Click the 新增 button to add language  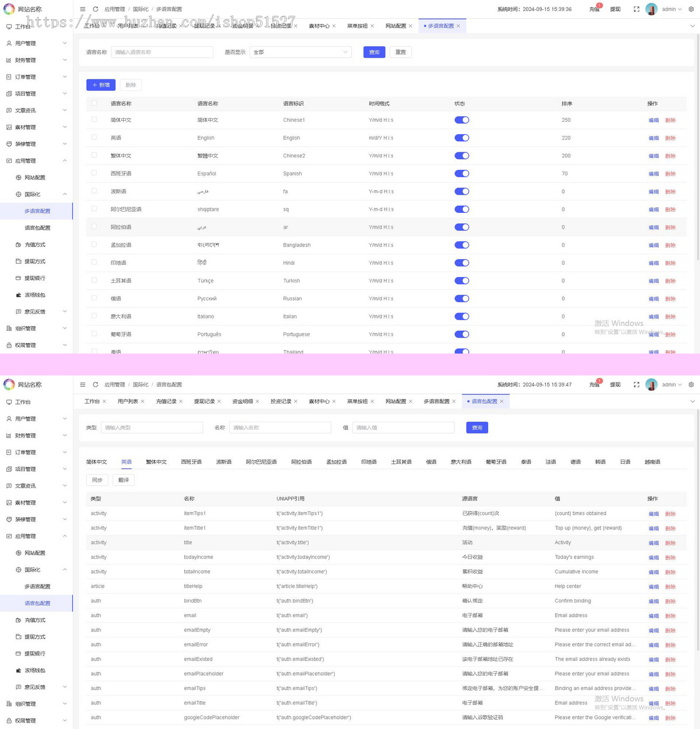click(x=101, y=85)
